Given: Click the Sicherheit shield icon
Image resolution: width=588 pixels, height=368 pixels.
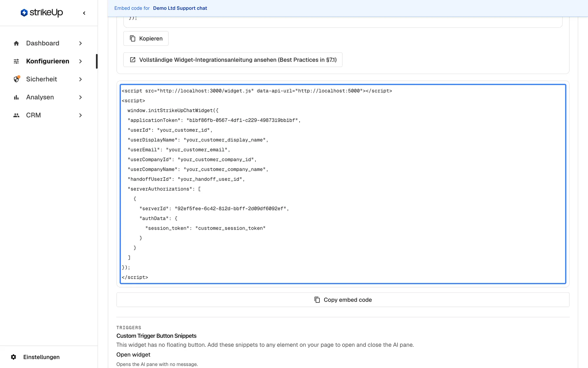Looking at the screenshot, I should pos(16,79).
